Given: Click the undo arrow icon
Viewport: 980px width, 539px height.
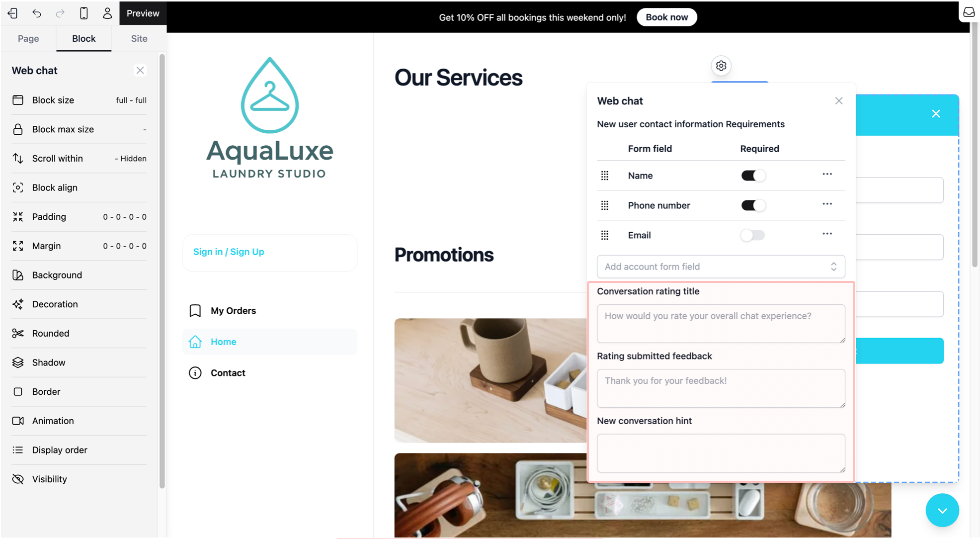Looking at the screenshot, I should pos(37,13).
